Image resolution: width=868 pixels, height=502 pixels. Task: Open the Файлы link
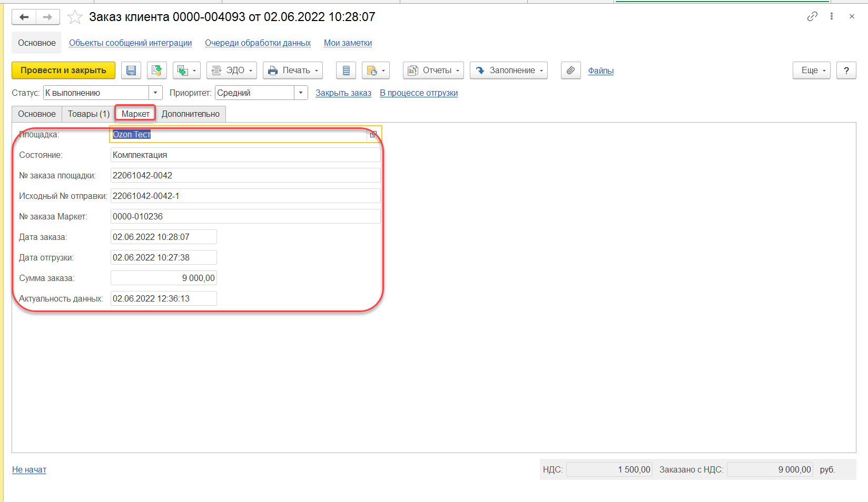(x=601, y=71)
